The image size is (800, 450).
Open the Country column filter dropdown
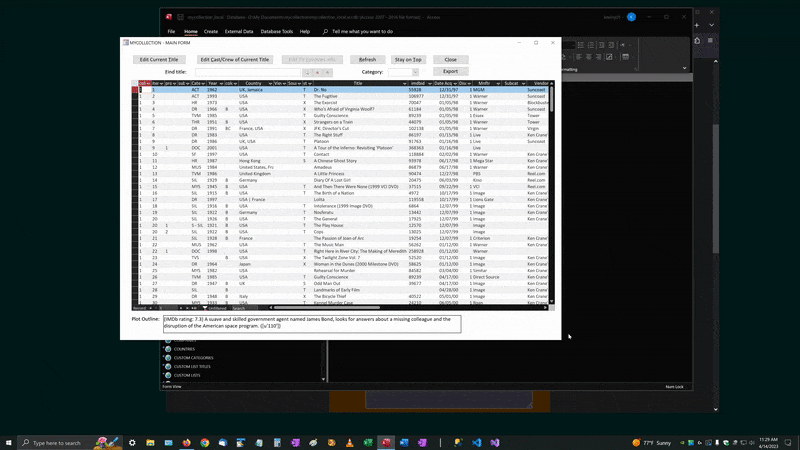270,83
